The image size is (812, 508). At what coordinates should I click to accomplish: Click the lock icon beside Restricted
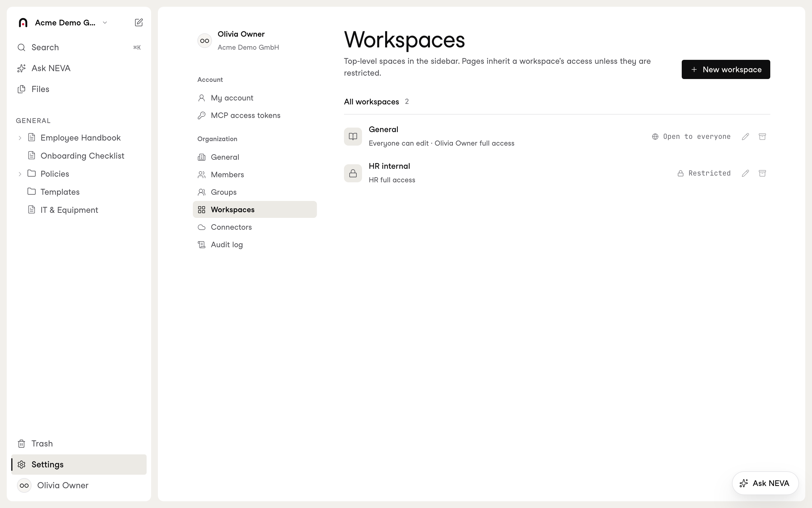(680, 173)
